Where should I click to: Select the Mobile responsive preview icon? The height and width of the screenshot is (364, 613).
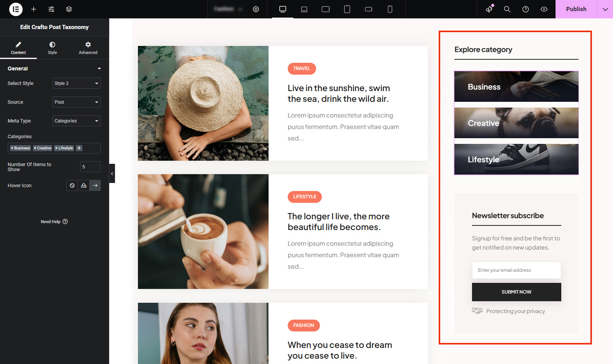click(x=390, y=9)
